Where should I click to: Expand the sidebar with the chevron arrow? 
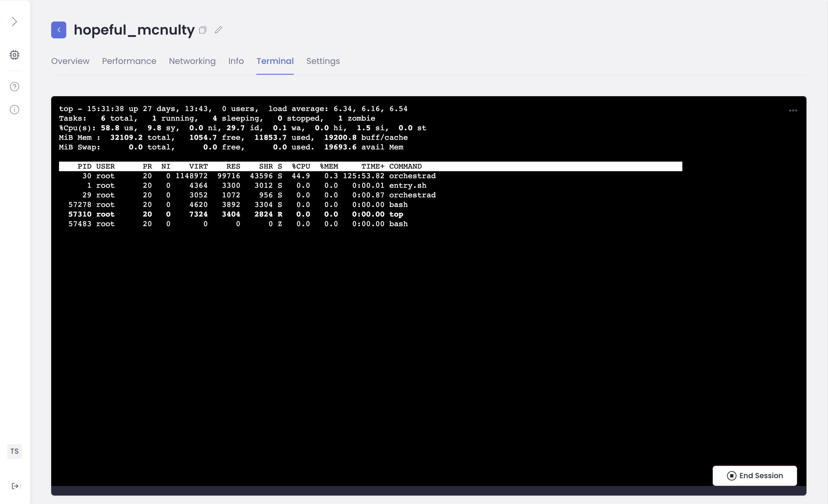coord(14,22)
